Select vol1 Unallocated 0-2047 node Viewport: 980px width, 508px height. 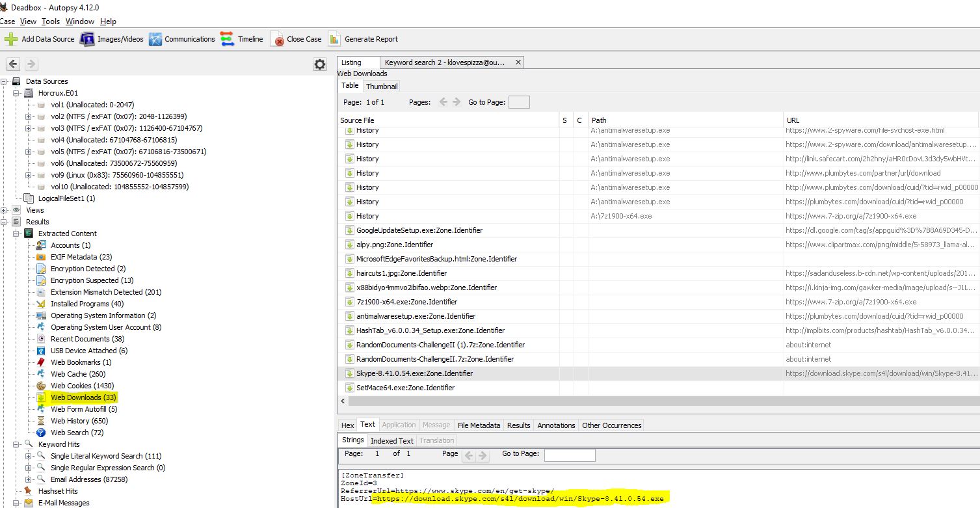point(92,105)
